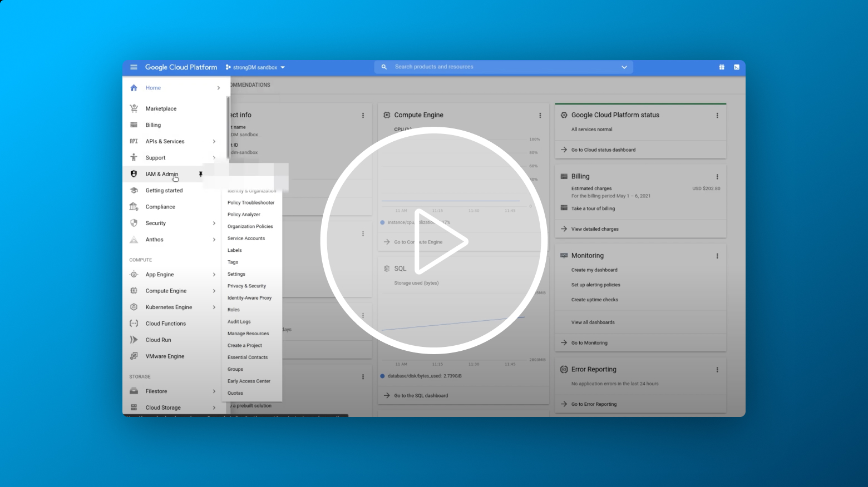Expand the Compute Engine submenu chevron
This screenshot has height=487, width=868.
click(214, 291)
